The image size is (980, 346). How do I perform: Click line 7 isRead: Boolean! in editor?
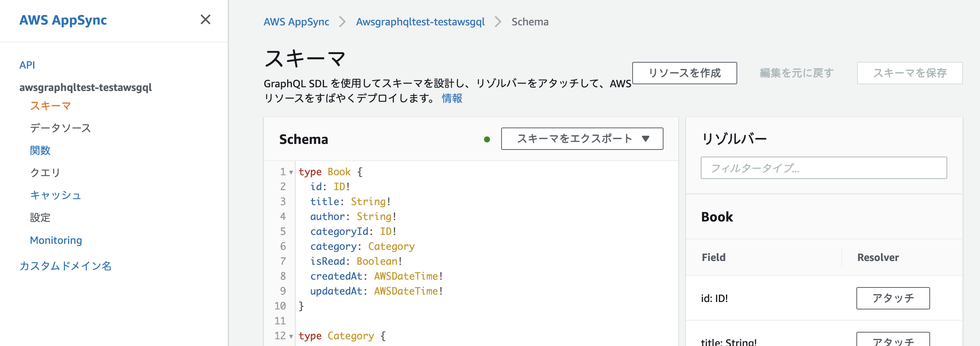point(356,261)
